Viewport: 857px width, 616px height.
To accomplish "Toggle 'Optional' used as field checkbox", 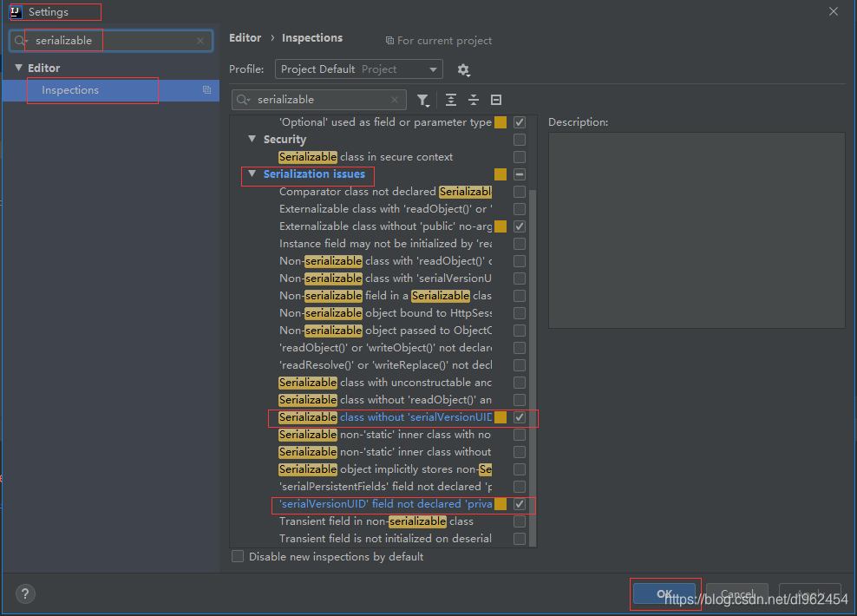I will (x=520, y=121).
